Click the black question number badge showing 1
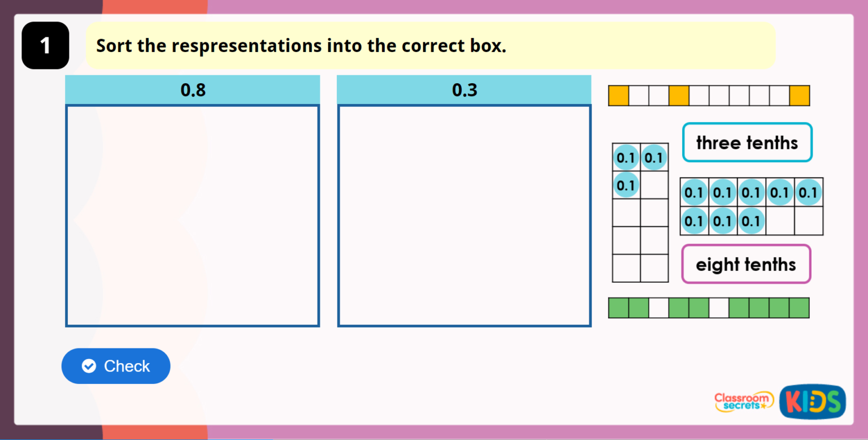 [x=45, y=45]
